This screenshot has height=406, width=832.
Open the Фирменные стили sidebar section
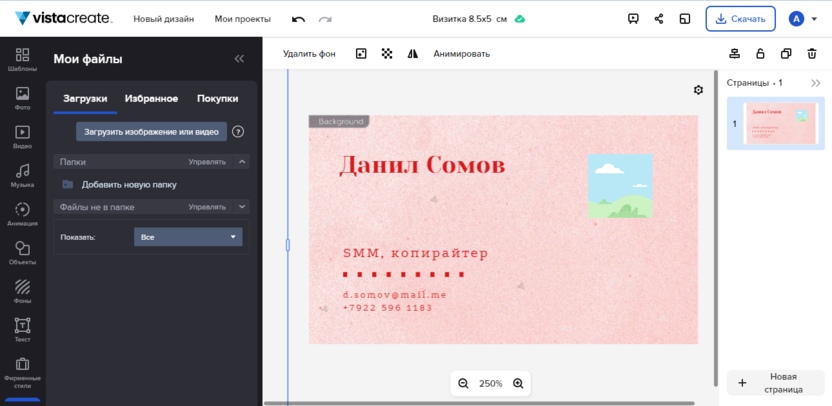click(x=22, y=373)
